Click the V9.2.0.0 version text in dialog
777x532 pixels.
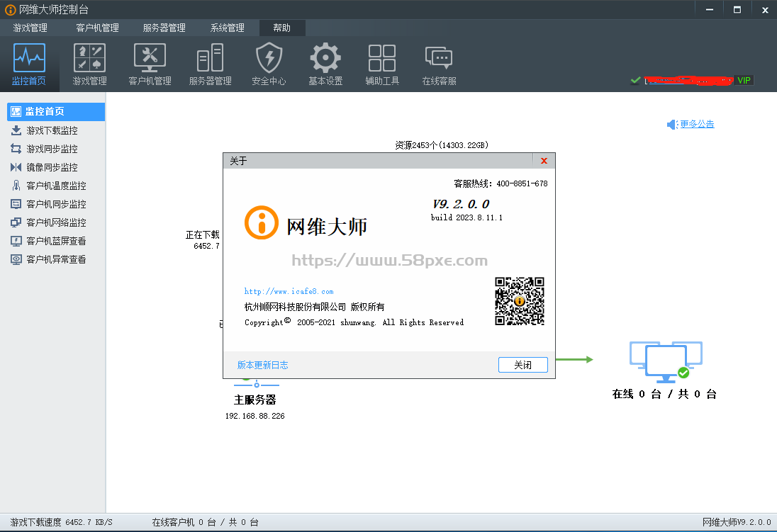click(462, 204)
